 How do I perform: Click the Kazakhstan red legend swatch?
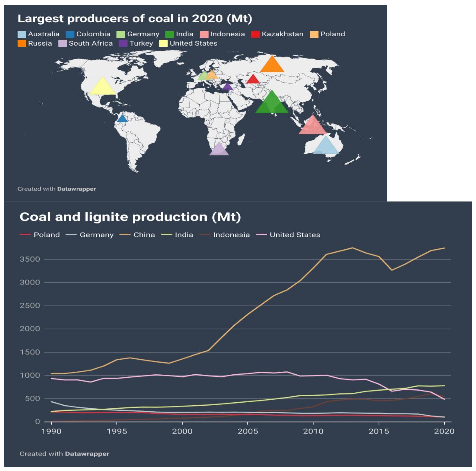point(255,34)
